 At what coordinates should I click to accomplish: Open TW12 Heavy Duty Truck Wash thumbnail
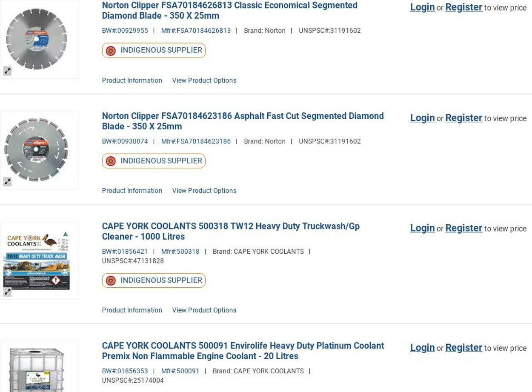[x=37, y=260]
